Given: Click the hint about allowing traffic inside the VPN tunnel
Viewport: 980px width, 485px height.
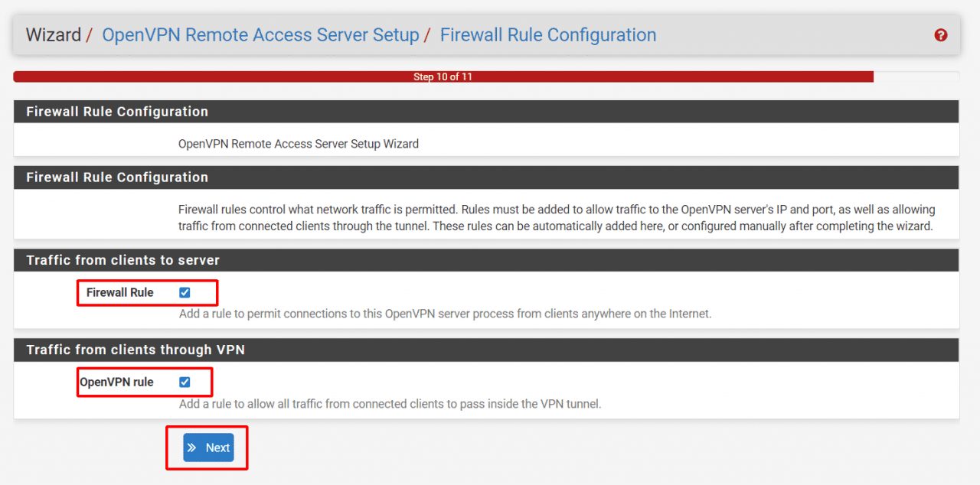Looking at the screenshot, I should (390, 404).
